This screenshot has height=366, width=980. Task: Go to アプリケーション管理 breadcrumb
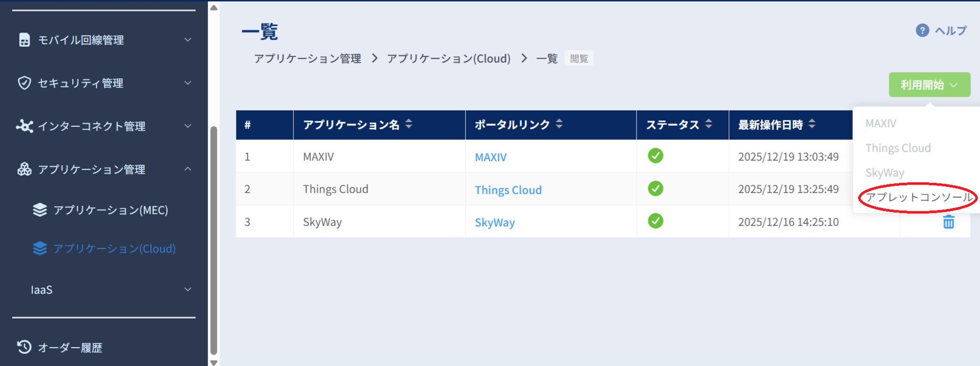(307, 59)
